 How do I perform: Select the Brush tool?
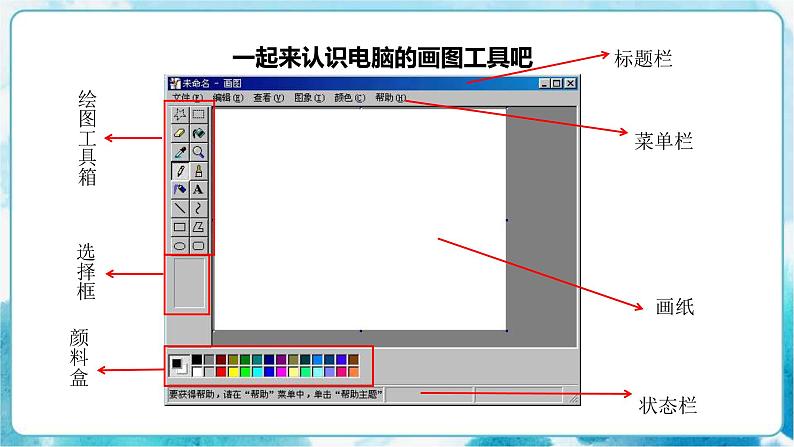[198, 171]
